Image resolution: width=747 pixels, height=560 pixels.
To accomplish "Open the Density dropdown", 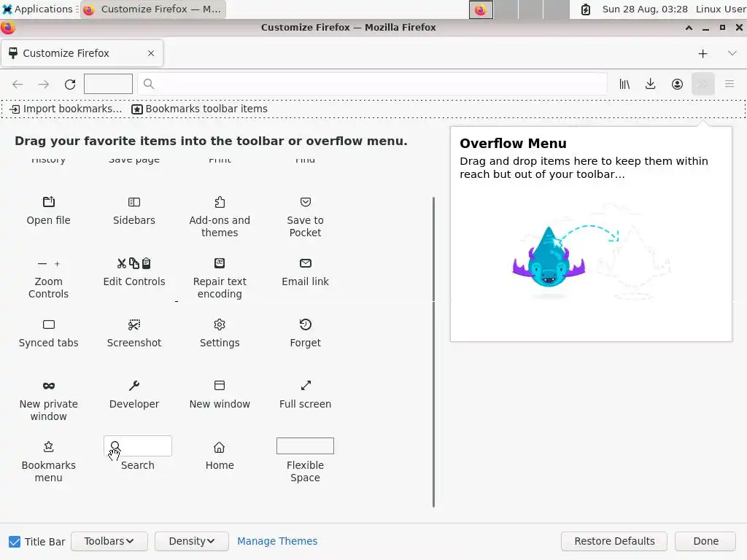I will coord(192,542).
